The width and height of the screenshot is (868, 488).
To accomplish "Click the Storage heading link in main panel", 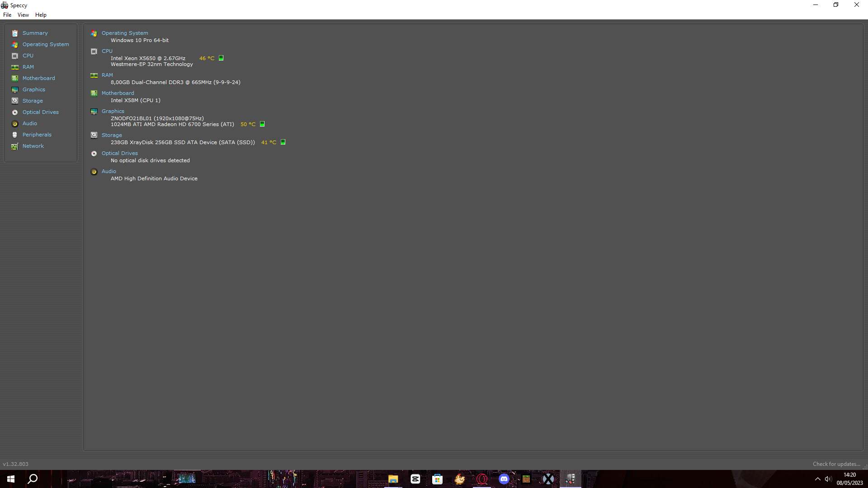I will coord(112,135).
